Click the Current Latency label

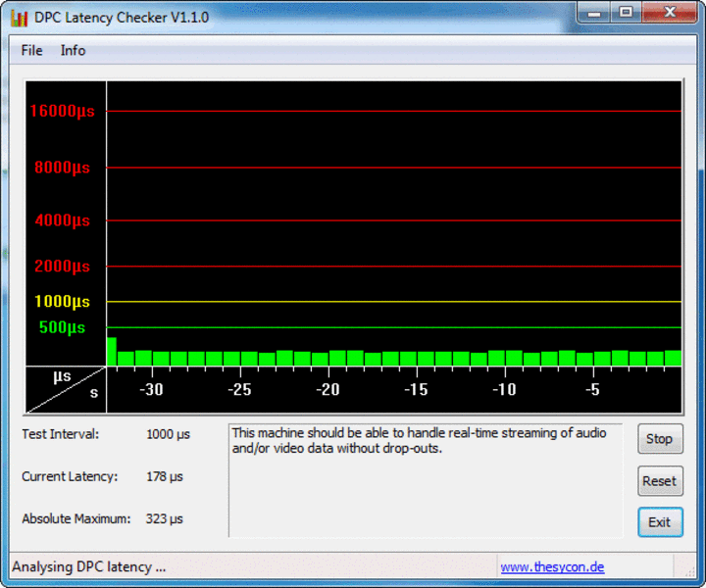tap(70, 476)
